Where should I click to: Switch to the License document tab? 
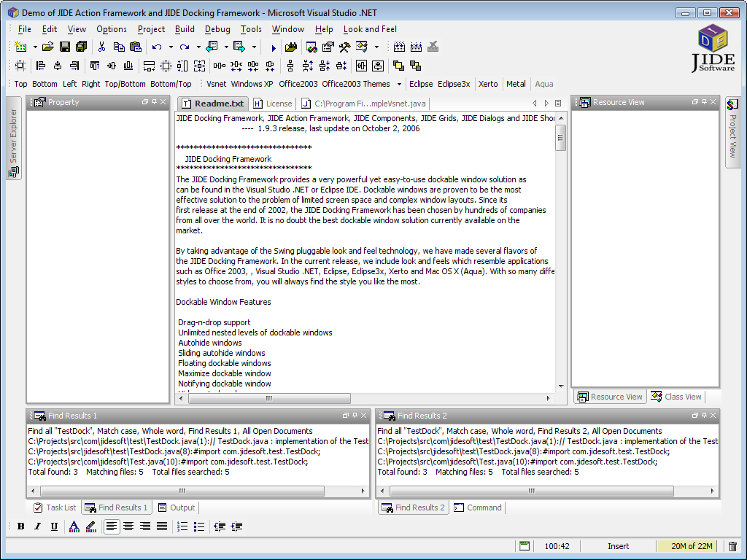(x=273, y=104)
